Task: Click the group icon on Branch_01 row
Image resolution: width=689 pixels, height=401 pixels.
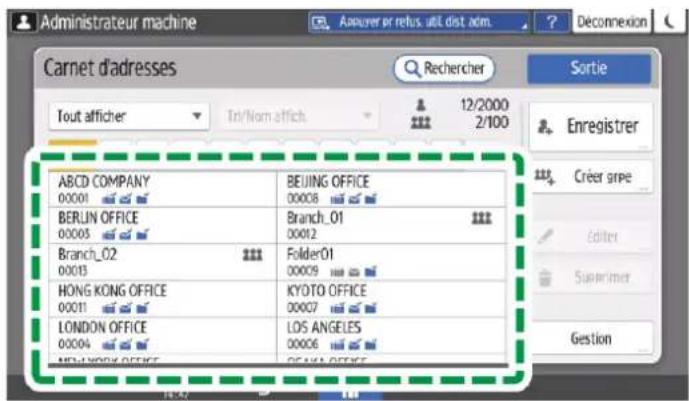Action: (x=482, y=218)
